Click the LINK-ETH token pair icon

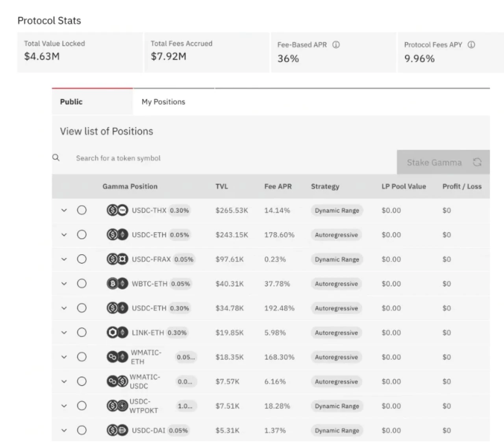pos(117,333)
